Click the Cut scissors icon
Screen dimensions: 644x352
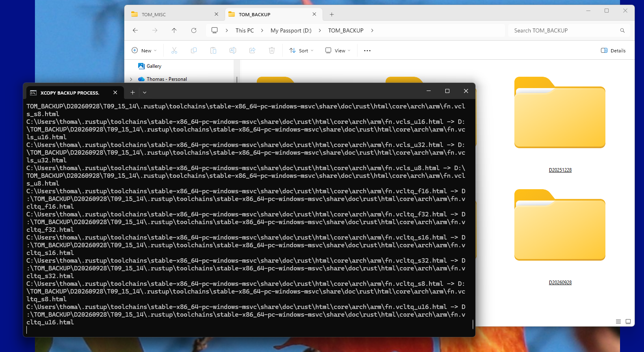pos(174,51)
